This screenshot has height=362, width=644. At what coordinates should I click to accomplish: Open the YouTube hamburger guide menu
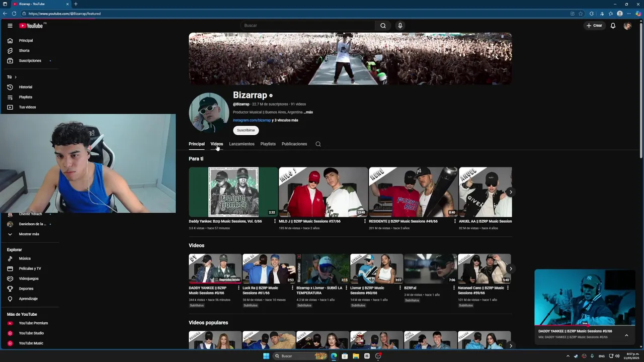[10, 26]
